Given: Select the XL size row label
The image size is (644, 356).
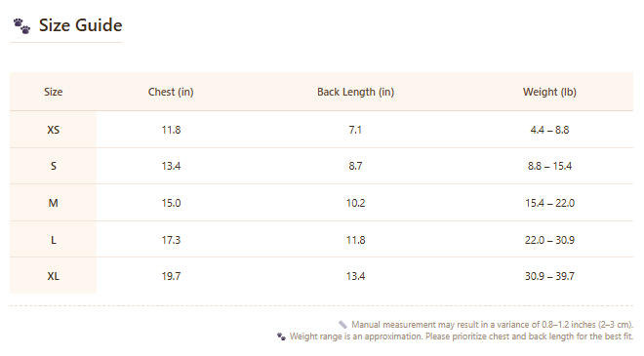Looking at the screenshot, I should (54, 276).
